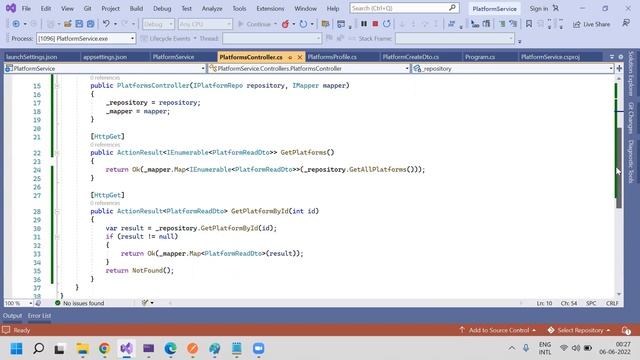Image resolution: width=640 pixels, height=360 pixels.
Task: Open Google Chrome from taskbar
Action: point(104,349)
